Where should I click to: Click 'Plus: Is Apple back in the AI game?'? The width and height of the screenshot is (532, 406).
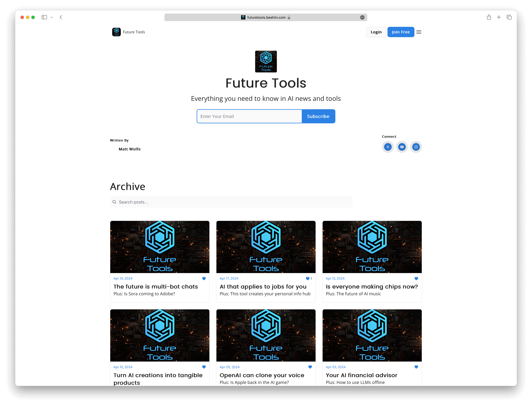point(254,382)
